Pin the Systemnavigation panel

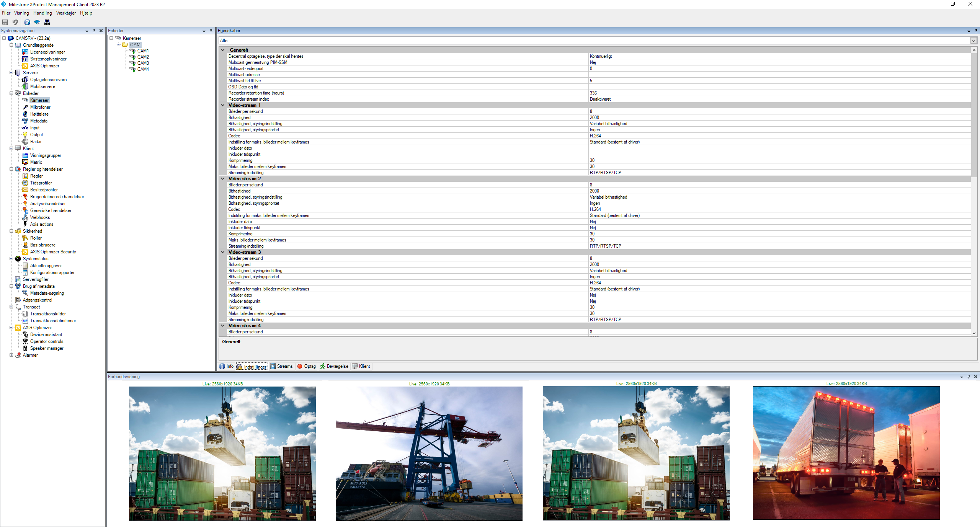click(94, 31)
